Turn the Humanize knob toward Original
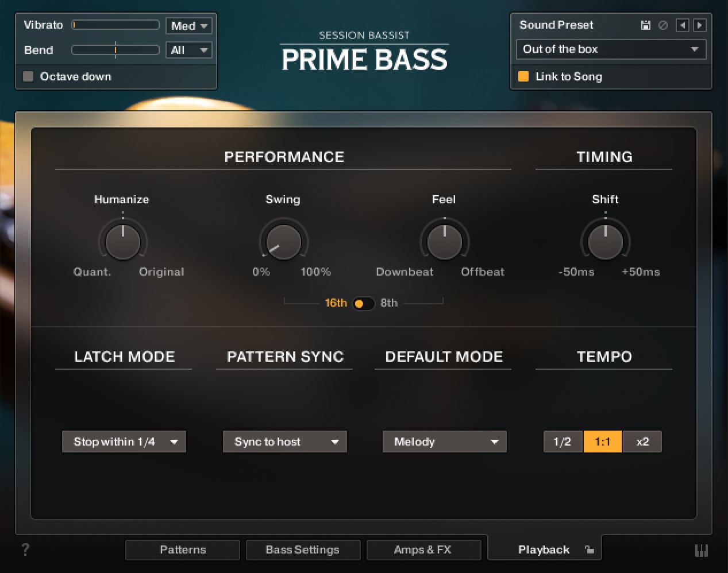 (122, 241)
